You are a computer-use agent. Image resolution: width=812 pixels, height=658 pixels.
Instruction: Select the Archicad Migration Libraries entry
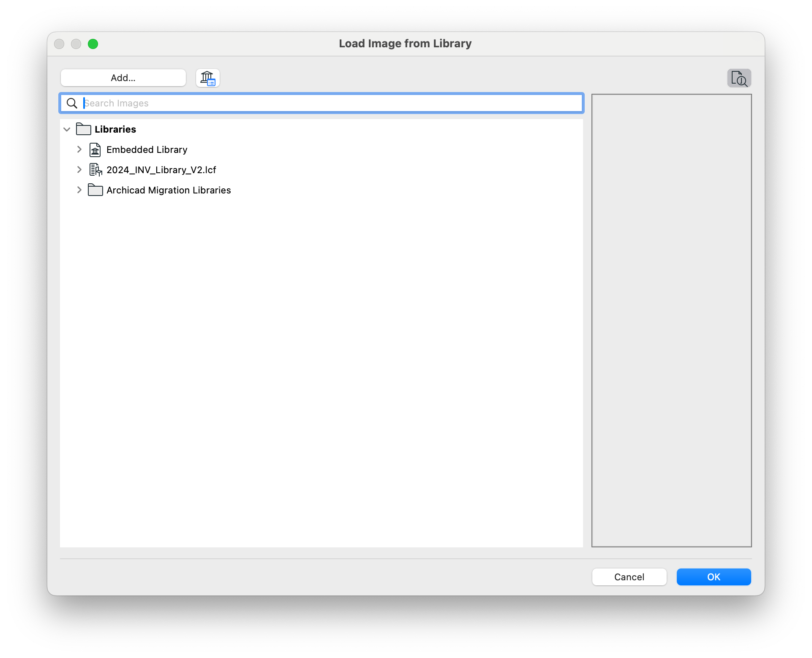(169, 190)
